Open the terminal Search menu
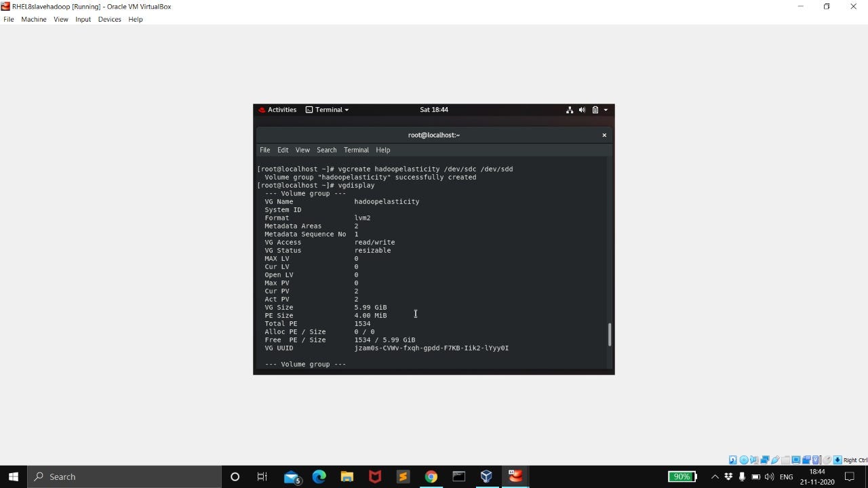Screen dimensions: 868x488 (x=326, y=150)
